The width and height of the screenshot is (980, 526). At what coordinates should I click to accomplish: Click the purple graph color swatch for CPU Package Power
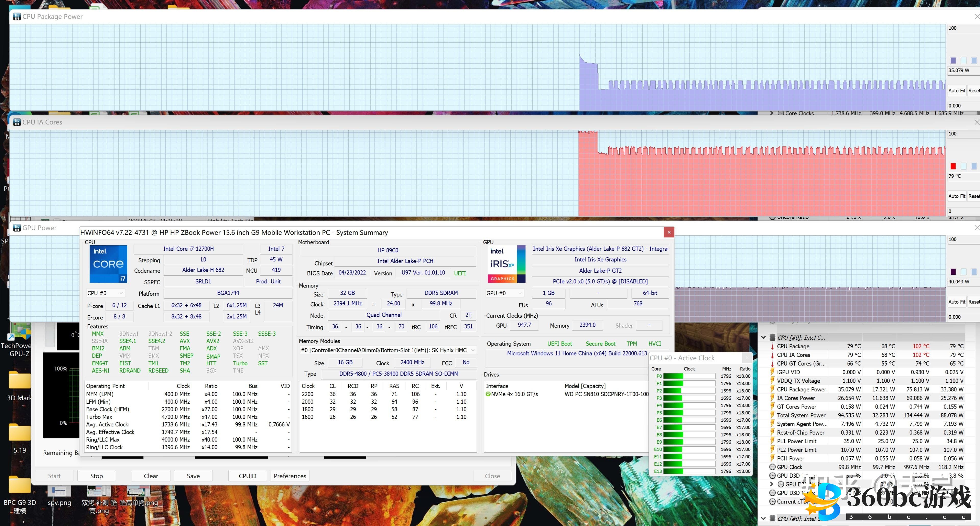(953, 61)
